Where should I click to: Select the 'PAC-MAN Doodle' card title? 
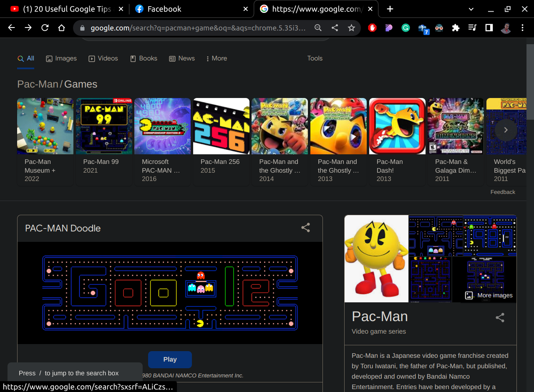pyautogui.click(x=63, y=228)
